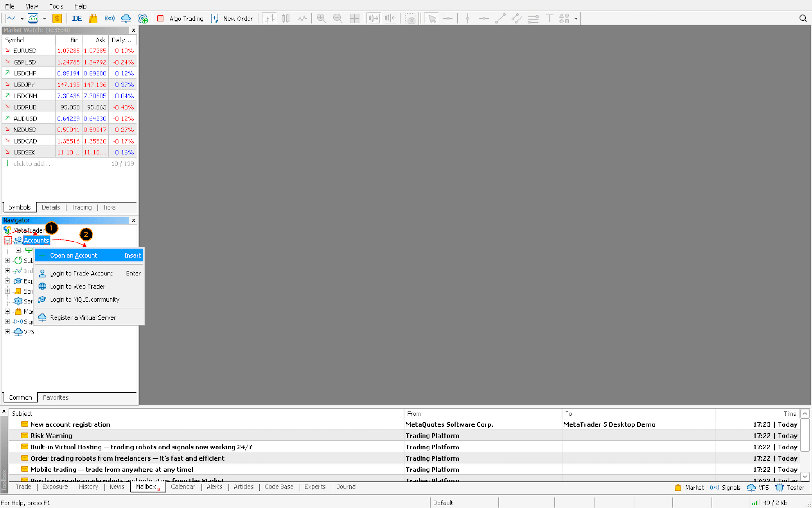Viewport: 812px width, 508px height.
Task: Click the New Order button
Action: click(x=232, y=19)
